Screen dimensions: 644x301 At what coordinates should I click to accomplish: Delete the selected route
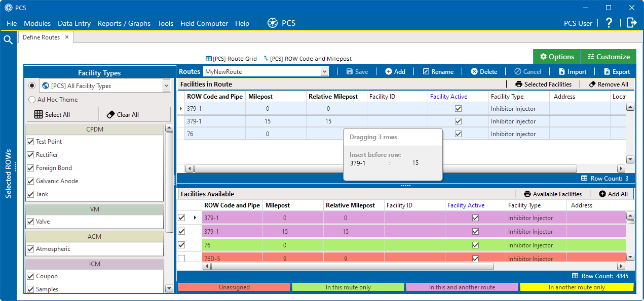tap(484, 71)
